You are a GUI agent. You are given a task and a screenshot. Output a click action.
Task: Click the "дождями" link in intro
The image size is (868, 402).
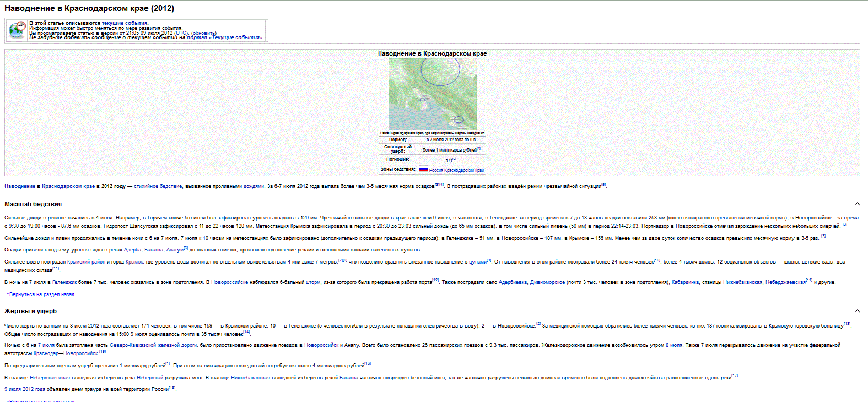point(254,186)
